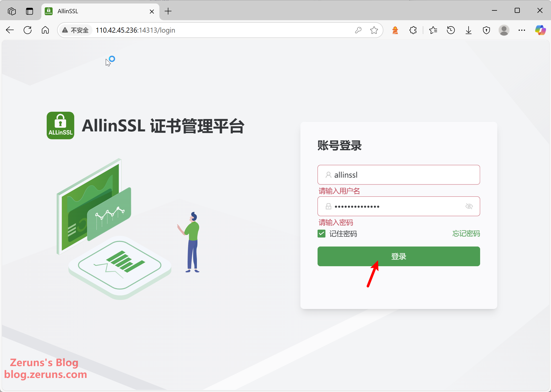Open the orange lighthouse extension icon

pos(395,30)
